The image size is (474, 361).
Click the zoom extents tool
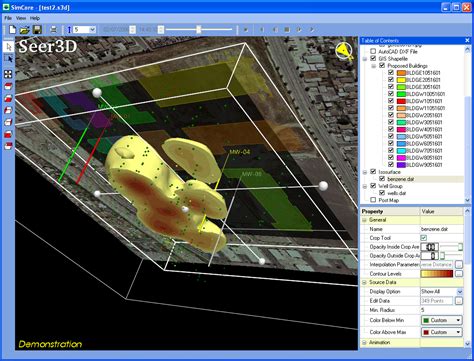[x=8, y=74]
